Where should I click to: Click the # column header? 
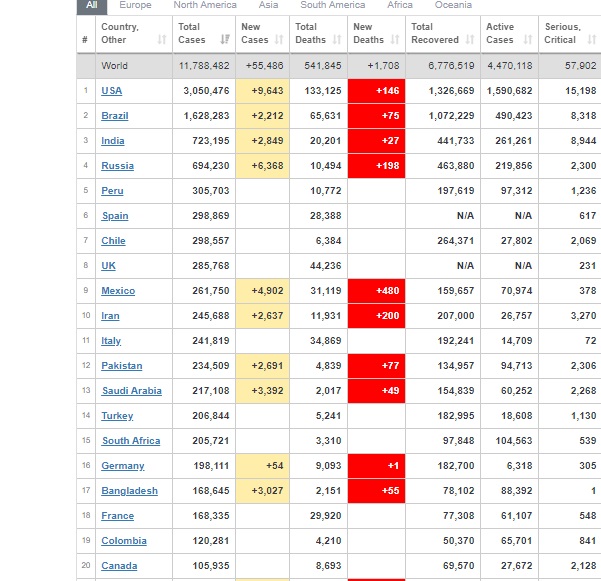pos(85,39)
